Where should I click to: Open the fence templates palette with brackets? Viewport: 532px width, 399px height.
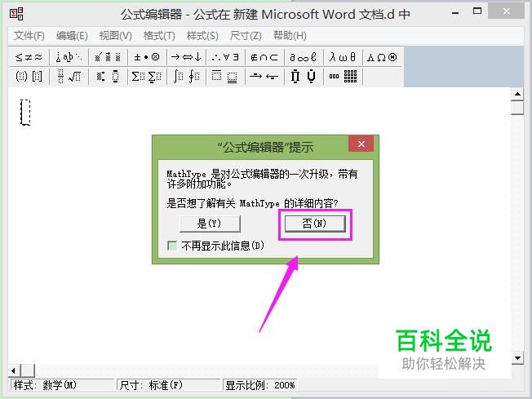coord(29,77)
